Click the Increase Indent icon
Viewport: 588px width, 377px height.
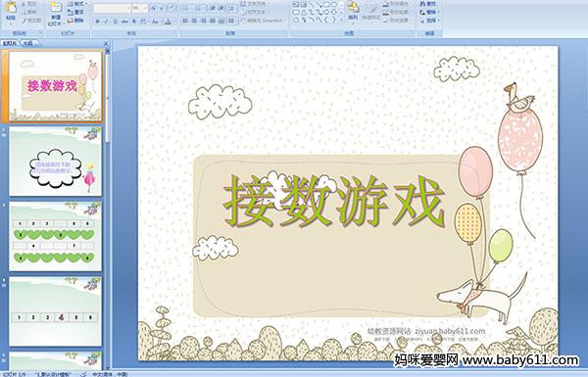[221, 8]
